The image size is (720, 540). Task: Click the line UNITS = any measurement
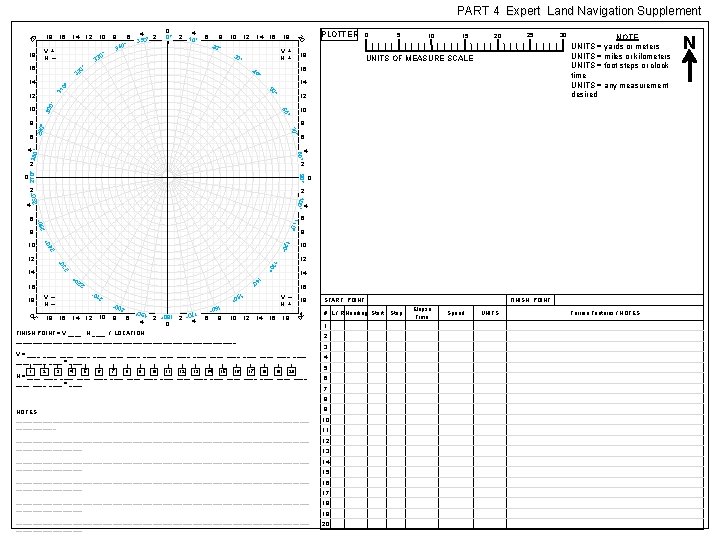tap(620, 85)
